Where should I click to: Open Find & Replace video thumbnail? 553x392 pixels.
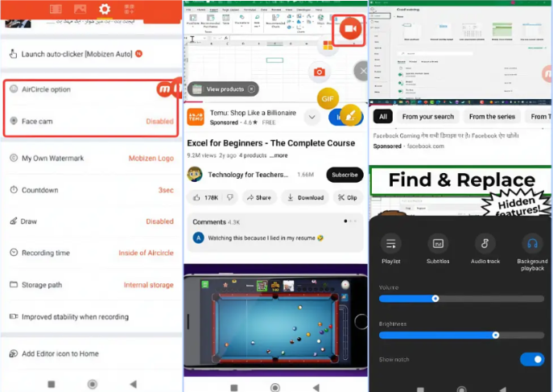coord(460,190)
